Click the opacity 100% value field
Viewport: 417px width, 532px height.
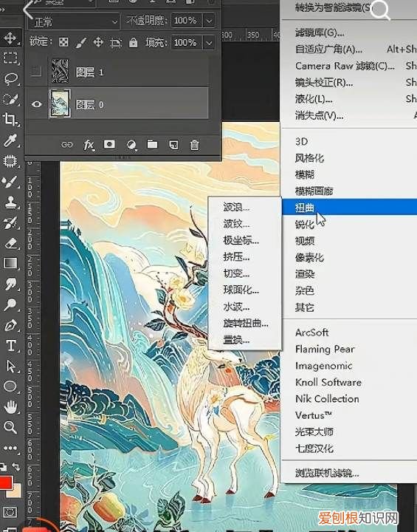pyautogui.click(x=186, y=21)
